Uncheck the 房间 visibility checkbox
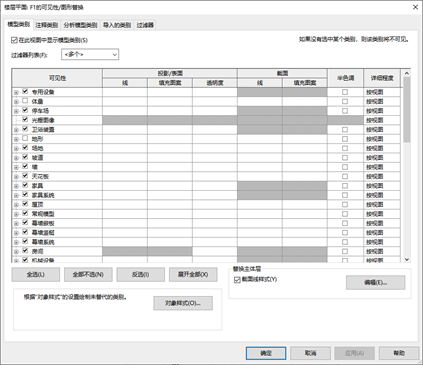Screen dimensions: 423x365 (x=25, y=251)
